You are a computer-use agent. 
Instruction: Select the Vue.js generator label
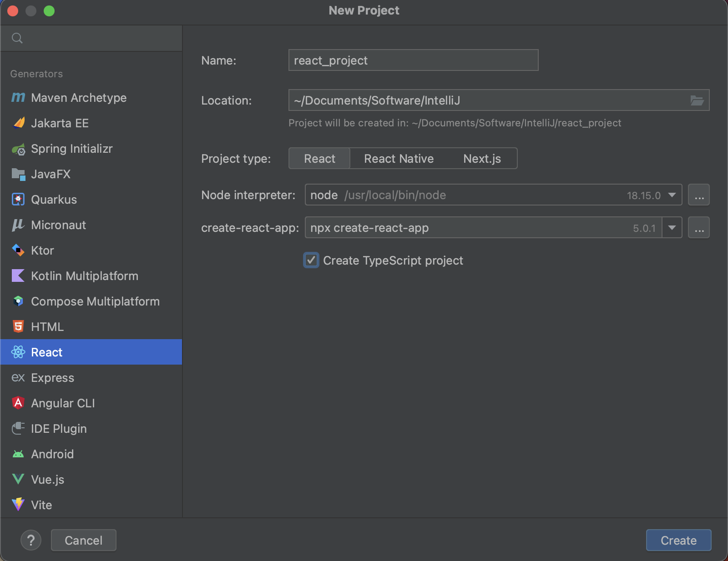point(47,480)
